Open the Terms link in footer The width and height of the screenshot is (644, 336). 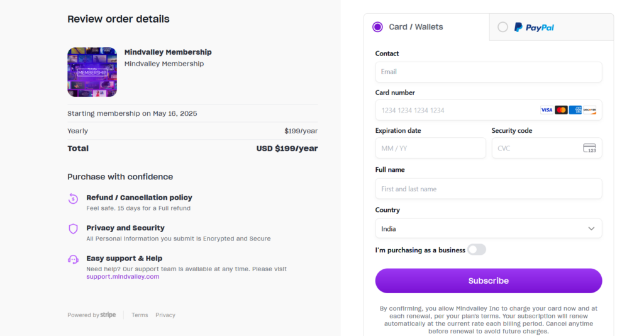(x=140, y=315)
